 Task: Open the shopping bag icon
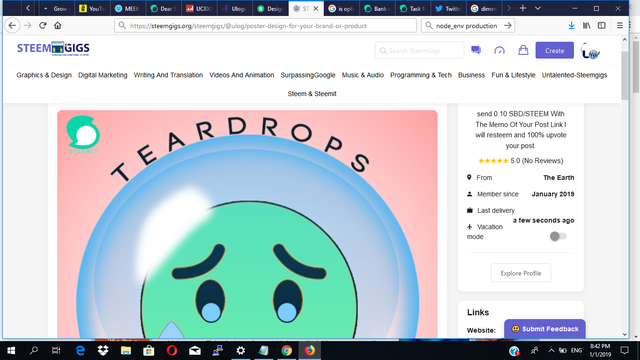tap(523, 50)
